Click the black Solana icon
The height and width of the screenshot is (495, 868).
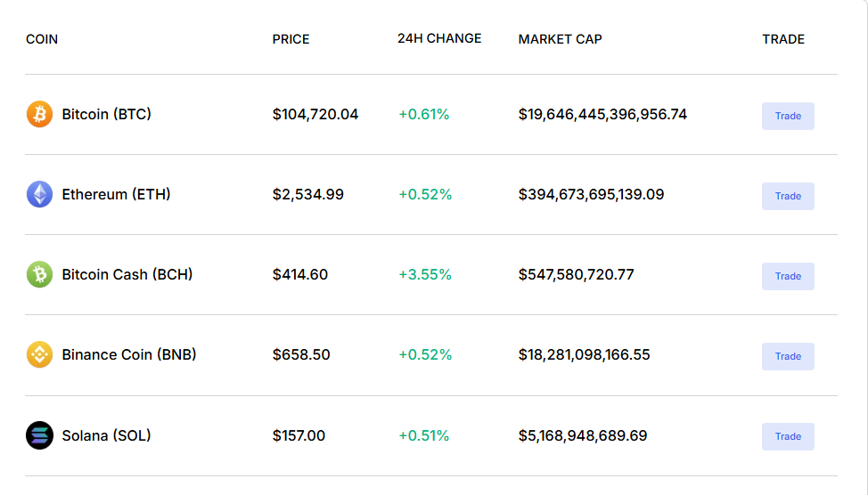pyautogui.click(x=39, y=435)
